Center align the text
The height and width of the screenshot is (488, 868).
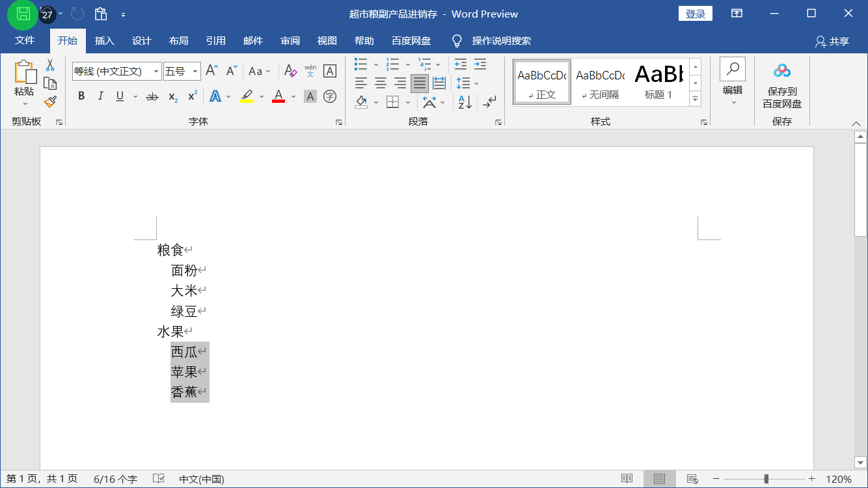pyautogui.click(x=381, y=83)
